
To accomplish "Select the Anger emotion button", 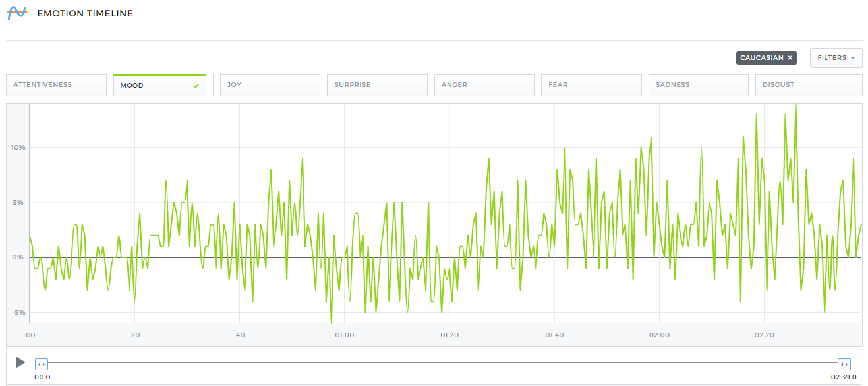I will point(484,85).
